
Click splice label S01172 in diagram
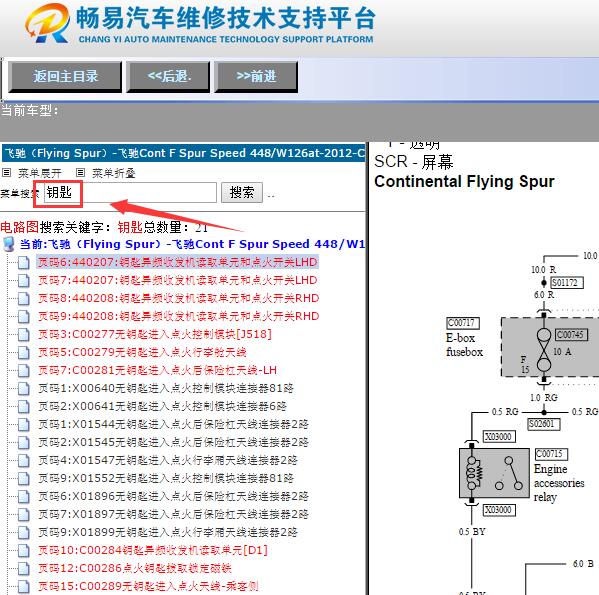point(567,283)
